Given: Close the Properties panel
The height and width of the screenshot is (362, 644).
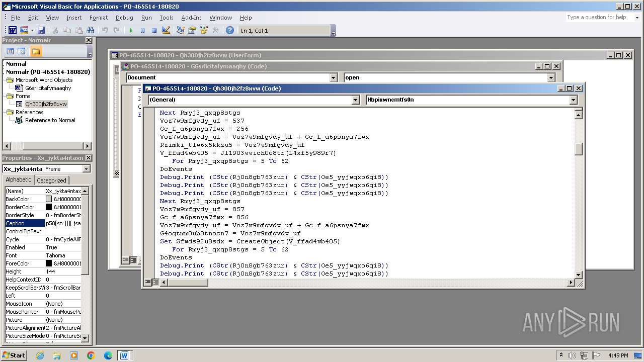Looking at the screenshot, I should tap(89, 158).
